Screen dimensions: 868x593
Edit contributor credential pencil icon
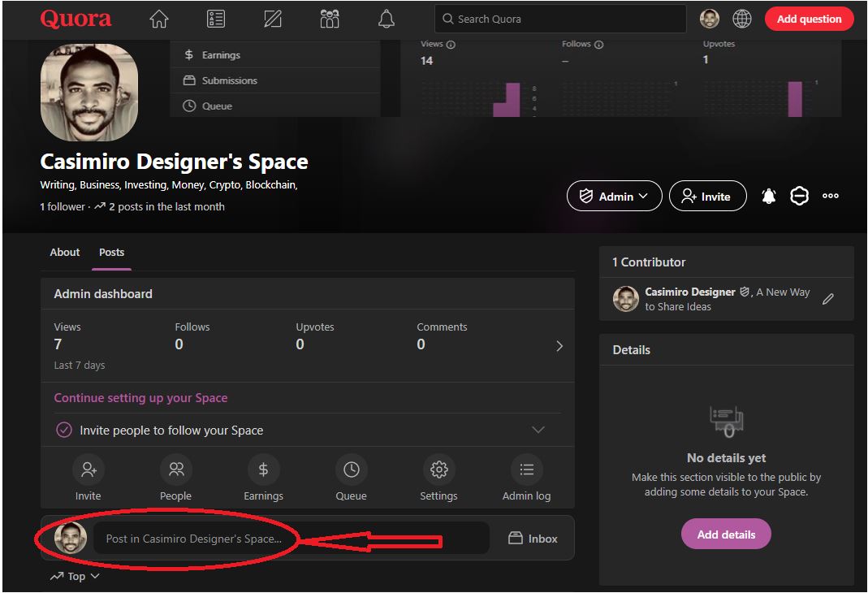[827, 299]
